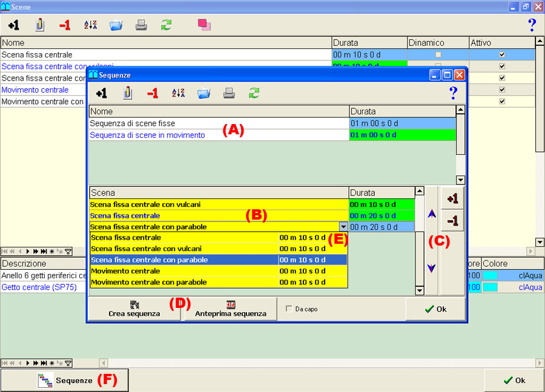Viewport: 545px width, 392px height.
Task: Click 'Movimento centrale' row in Scene window
Action: tap(44, 90)
